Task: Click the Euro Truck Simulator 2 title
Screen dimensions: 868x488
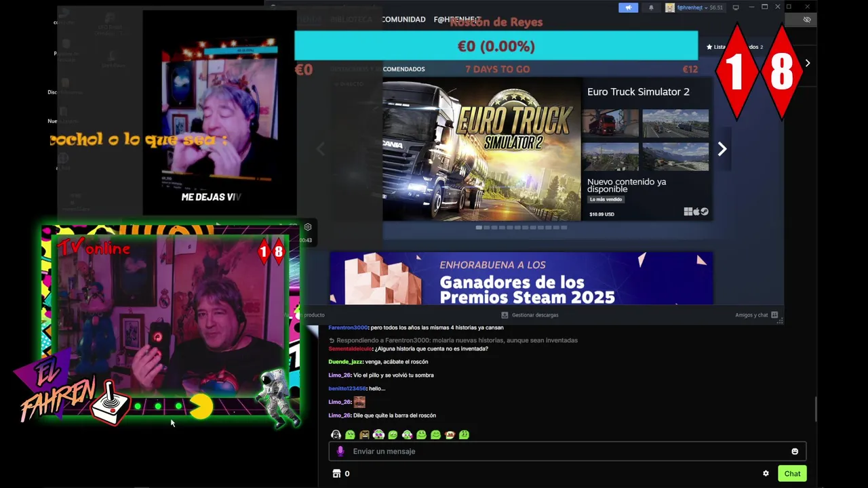Action: [x=638, y=91]
